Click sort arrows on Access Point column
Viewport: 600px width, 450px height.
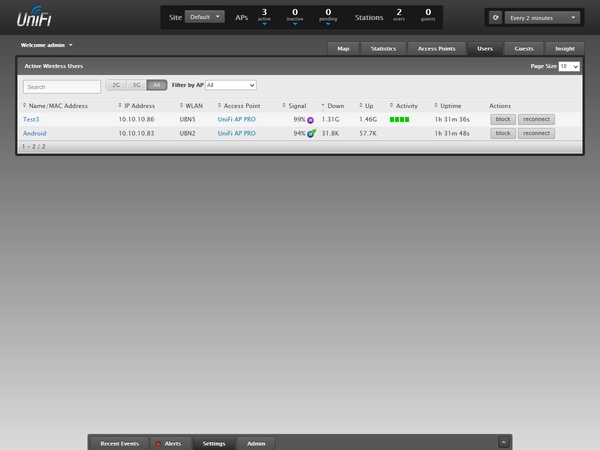click(219, 105)
